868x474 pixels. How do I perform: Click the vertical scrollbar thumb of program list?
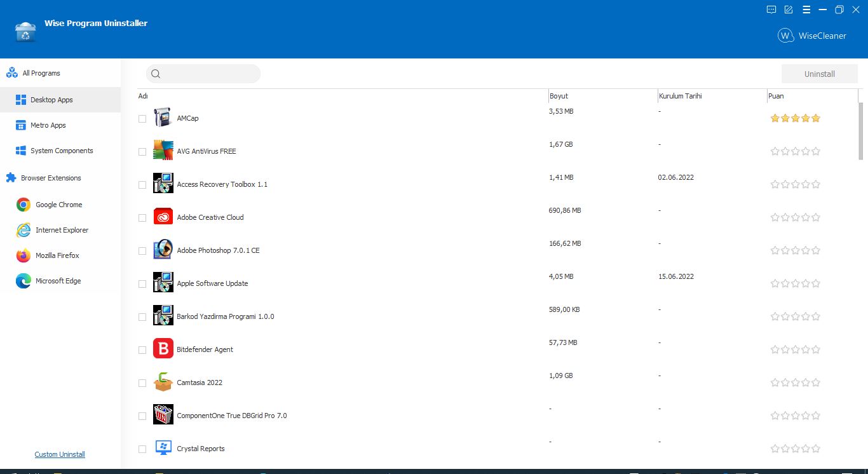click(861, 131)
